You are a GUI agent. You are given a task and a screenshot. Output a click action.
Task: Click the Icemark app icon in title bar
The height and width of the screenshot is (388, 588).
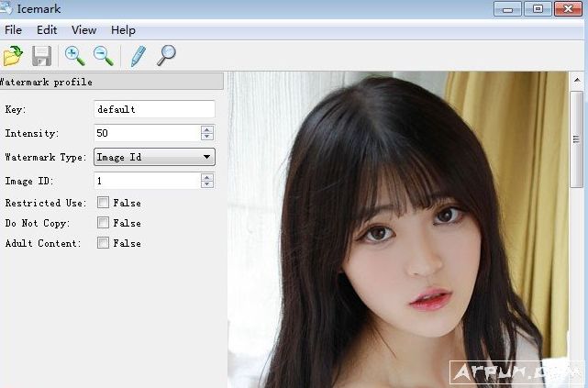pyautogui.click(x=6, y=9)
